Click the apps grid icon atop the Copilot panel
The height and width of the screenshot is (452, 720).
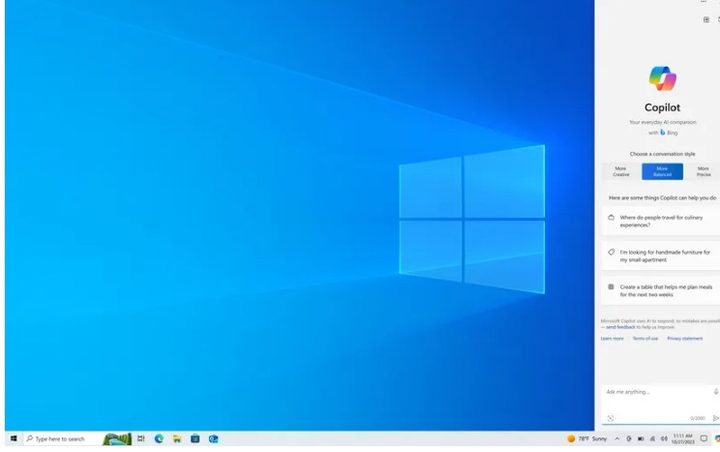click(706, 19)
